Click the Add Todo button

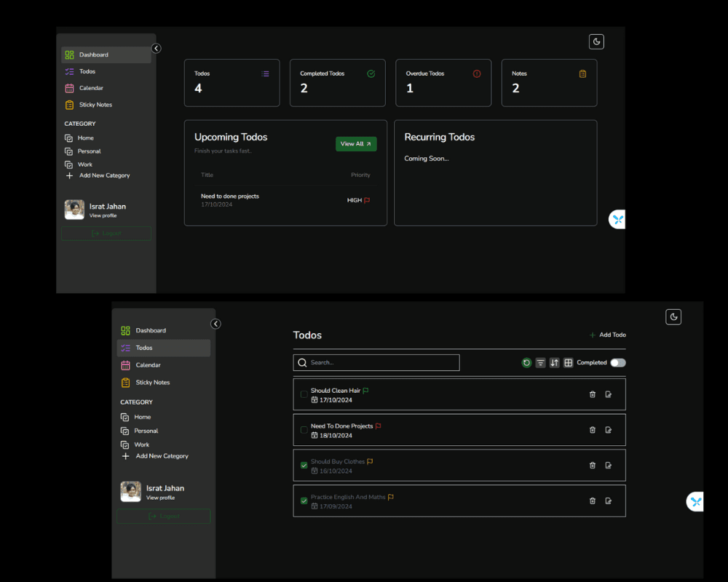coord(608,335)
